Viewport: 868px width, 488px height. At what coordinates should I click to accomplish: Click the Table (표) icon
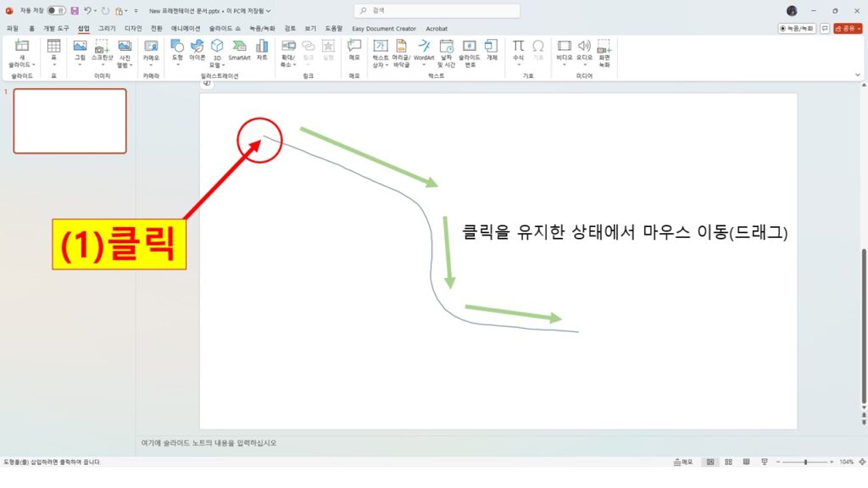(53, 46)
